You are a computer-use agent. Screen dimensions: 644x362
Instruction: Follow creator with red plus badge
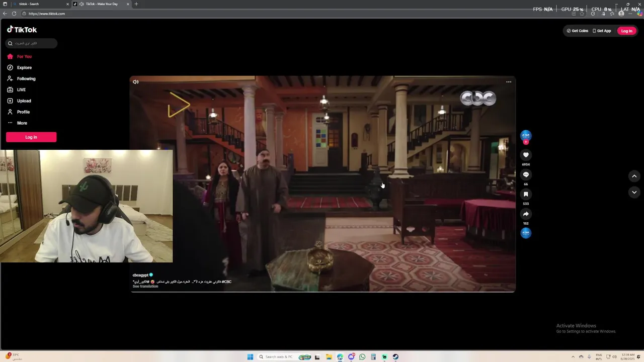point(526,142)
